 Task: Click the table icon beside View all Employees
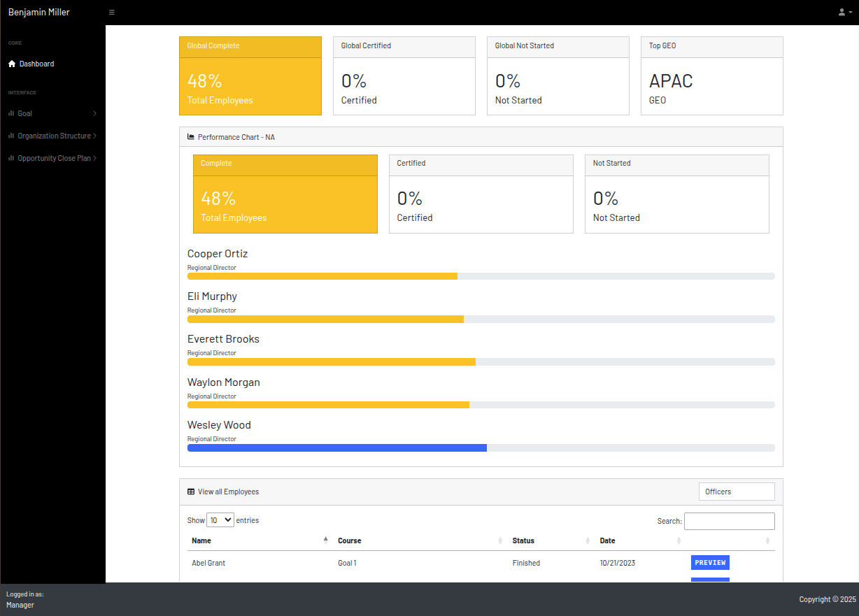click(191, 492)
